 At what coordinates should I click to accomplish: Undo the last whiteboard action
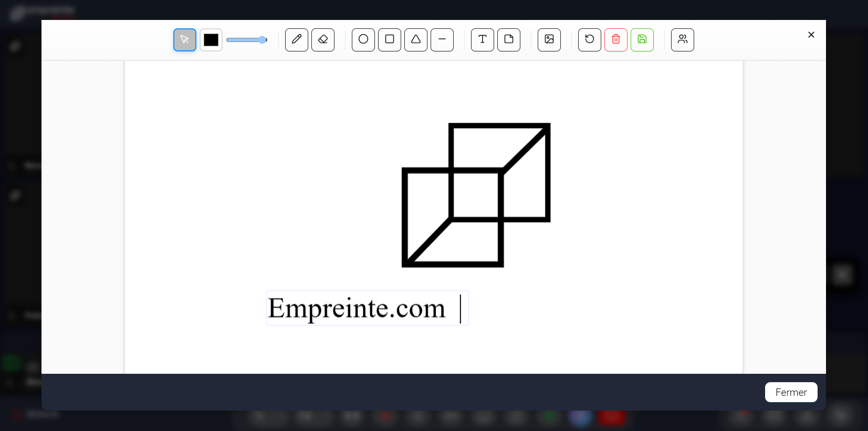pyautogui.click(x=590, y=40)
